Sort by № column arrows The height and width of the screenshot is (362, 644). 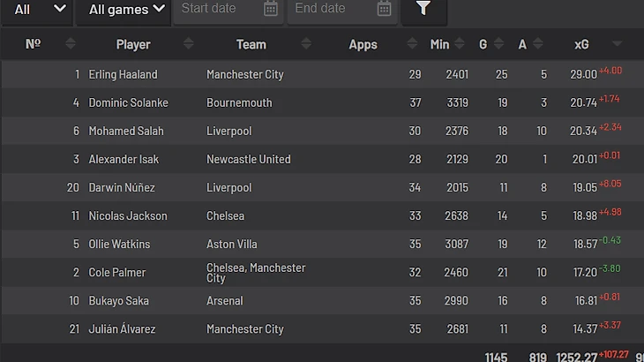pyautogui.click(x=71, y=44)
